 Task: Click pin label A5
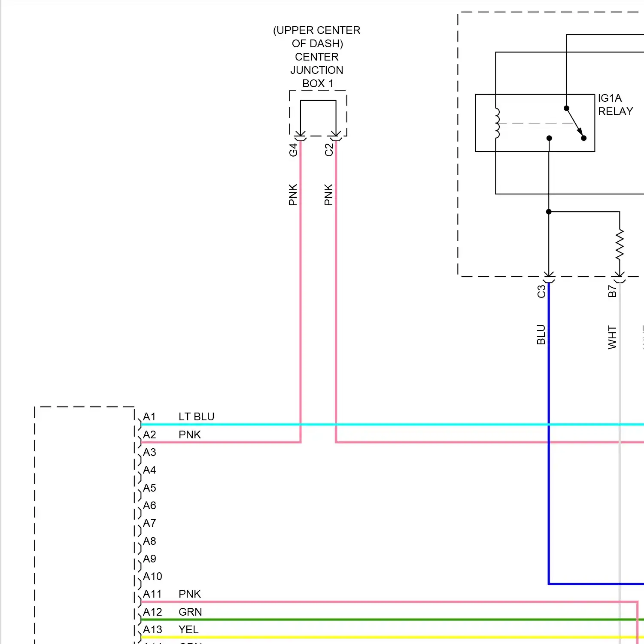pos(149,488)
